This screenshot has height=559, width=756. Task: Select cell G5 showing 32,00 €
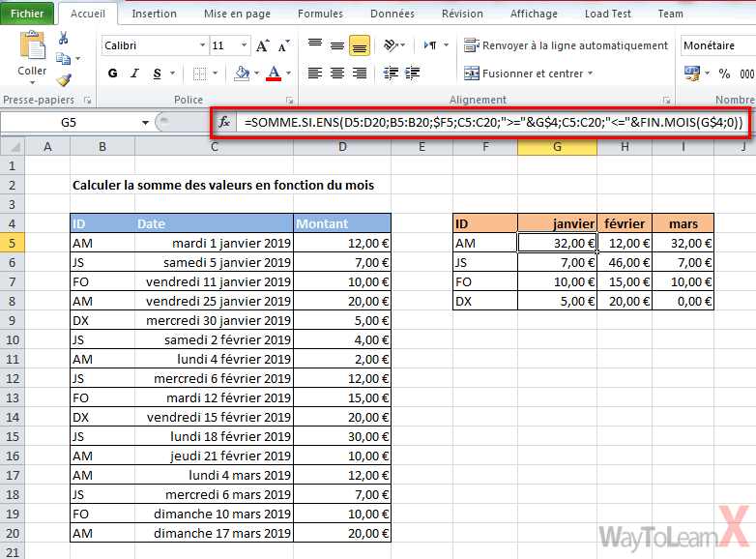tap(558, 243)
